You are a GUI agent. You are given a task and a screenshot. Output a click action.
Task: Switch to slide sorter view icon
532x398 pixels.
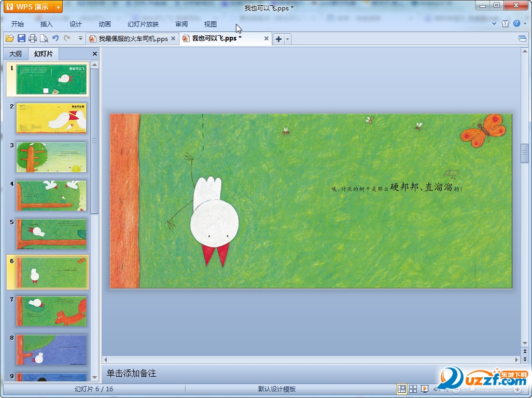[x=413, y=389]
